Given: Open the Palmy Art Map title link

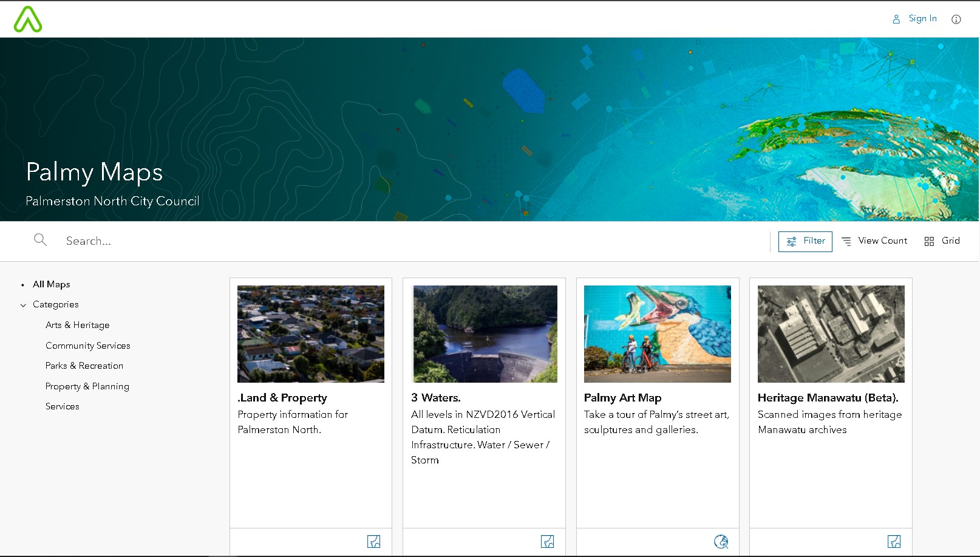Looking at the screenshot, I should (x=622, y=398).
